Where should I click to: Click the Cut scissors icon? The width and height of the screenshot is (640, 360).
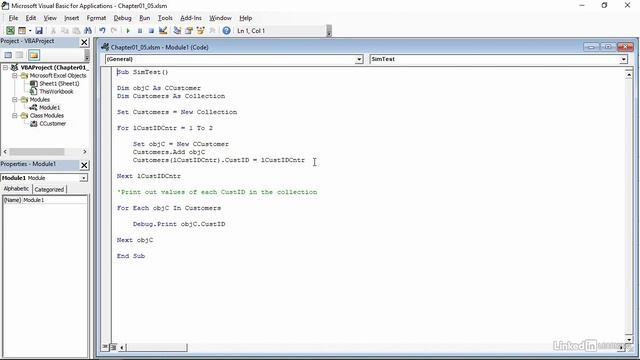(53, 31)
